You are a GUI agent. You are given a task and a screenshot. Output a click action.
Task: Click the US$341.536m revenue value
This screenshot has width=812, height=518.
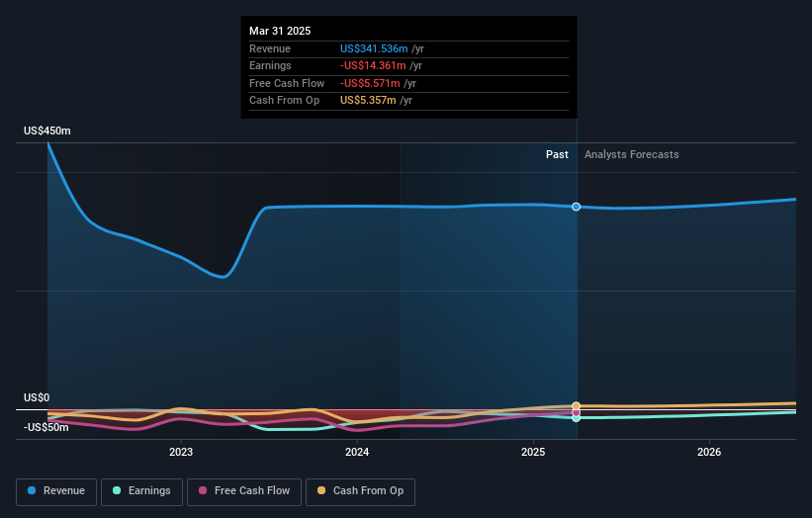pyautogui.click(x=374, y=48)
